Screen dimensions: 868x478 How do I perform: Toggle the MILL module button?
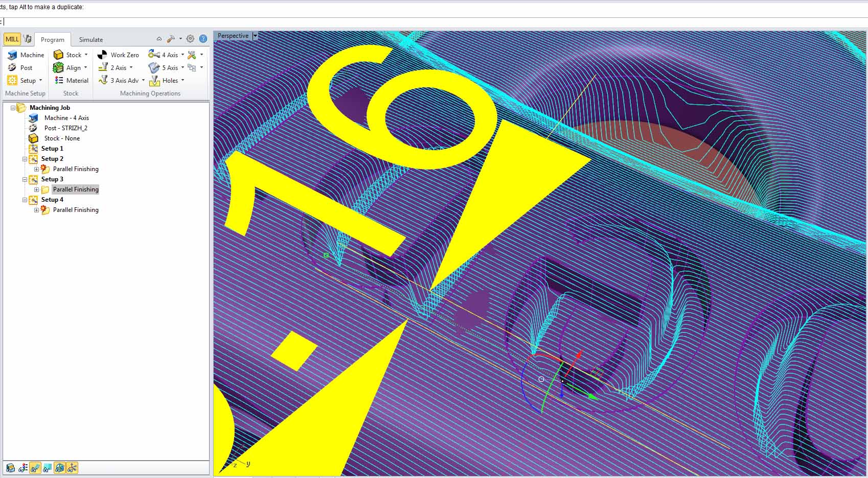click(x=12, y=39)
